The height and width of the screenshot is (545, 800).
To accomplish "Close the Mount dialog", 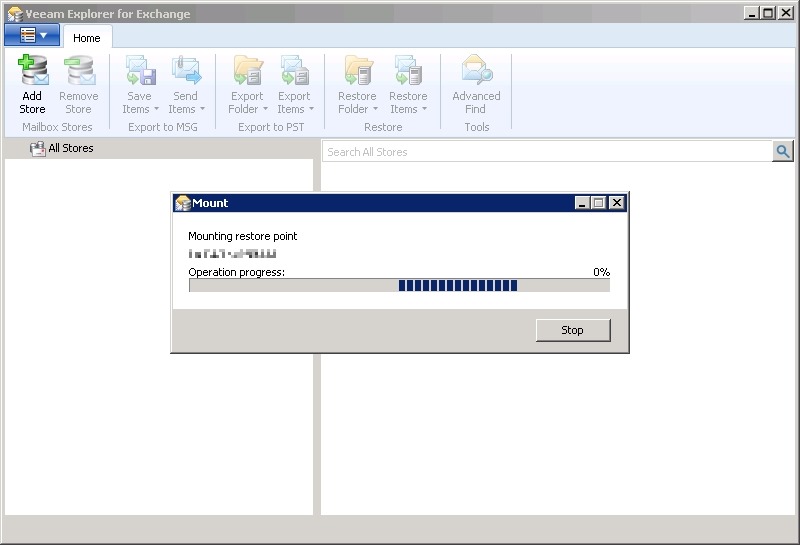I will pos(617,203).
